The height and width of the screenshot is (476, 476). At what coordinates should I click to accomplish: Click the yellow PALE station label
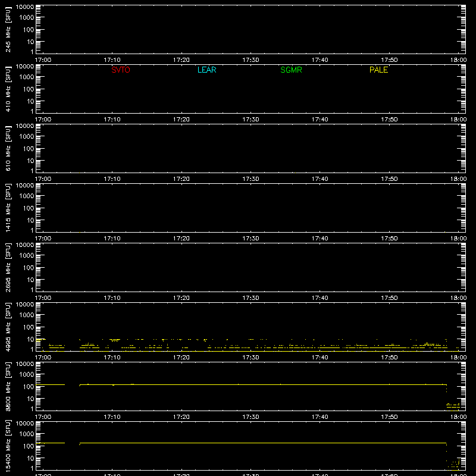coord(378,70)
